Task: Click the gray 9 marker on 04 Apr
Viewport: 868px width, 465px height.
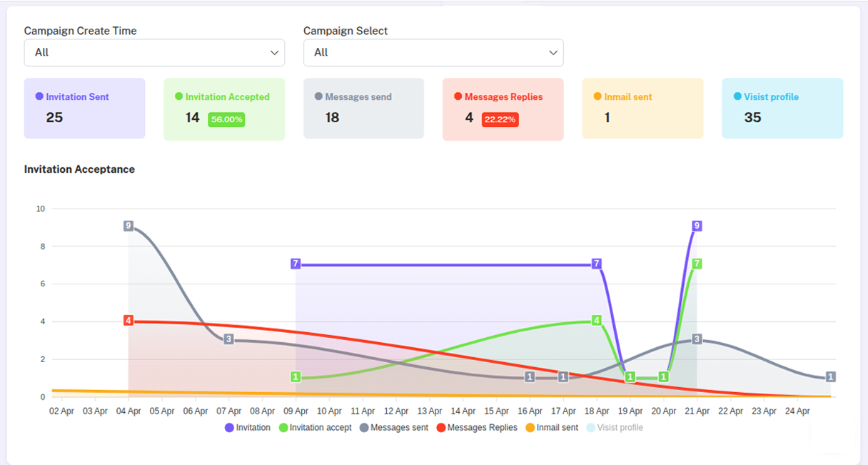Action: (128, 226)
